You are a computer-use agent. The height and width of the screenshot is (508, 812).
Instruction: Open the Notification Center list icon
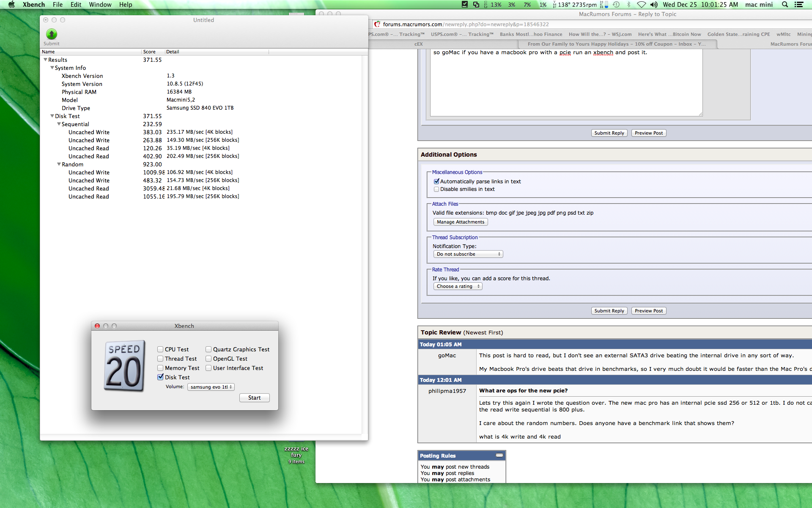point(798,5)
